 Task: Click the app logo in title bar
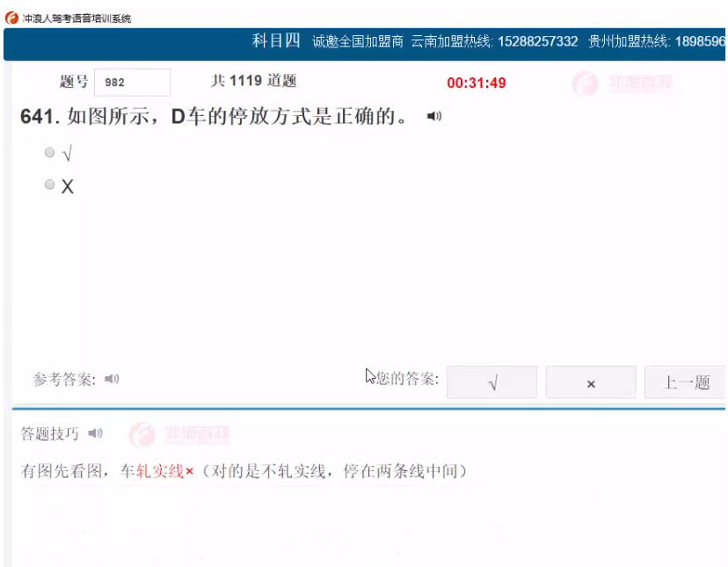[11, 18]
